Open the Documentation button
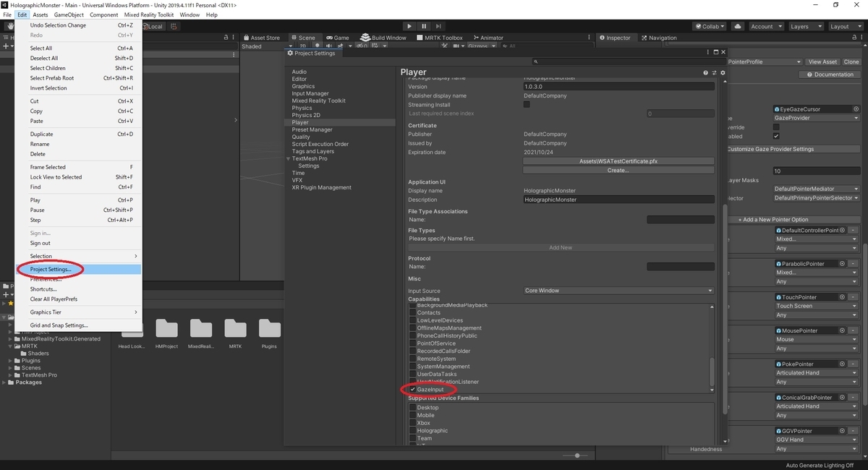The image size is (868, 470). [x=830, y=74]
